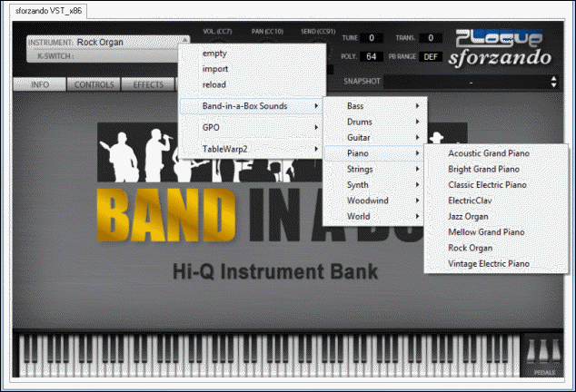Switch to the CONTROLS tab
This screenshot has width=576, height=392.
click(x=94, y=84)
